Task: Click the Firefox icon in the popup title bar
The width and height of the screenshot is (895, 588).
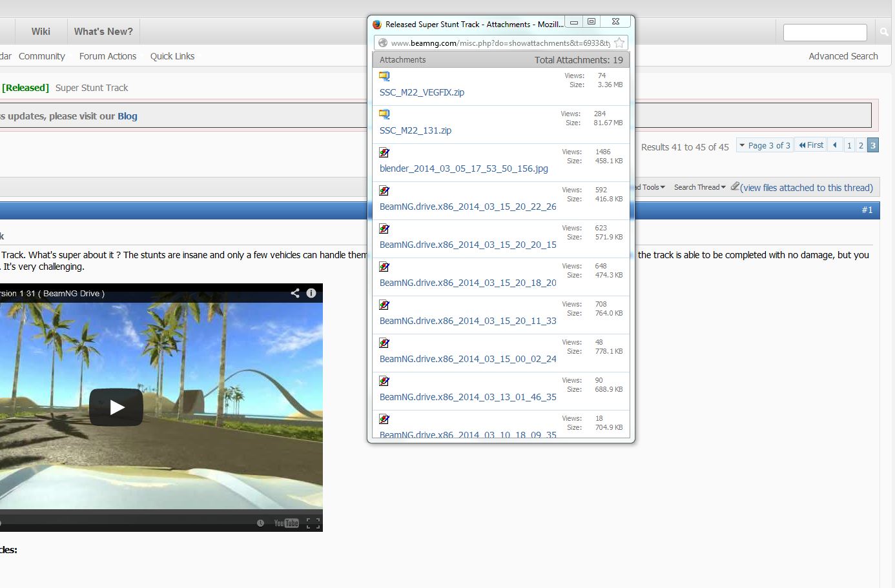Action: [x=377, y=25]
